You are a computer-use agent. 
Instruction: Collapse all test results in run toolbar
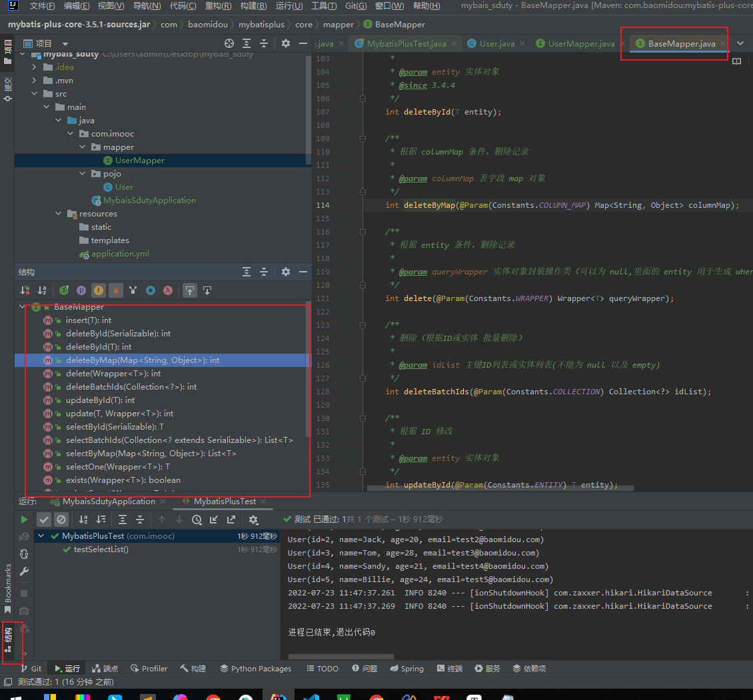coord(140,520)
